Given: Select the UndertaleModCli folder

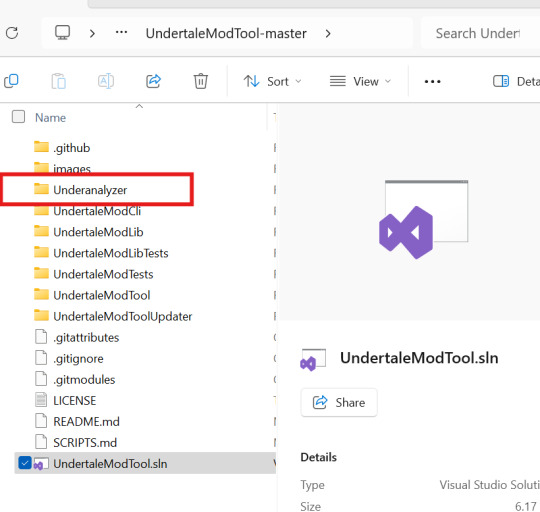Looking at the screenshot, I should pyautogui.click(x=97, y=211).
